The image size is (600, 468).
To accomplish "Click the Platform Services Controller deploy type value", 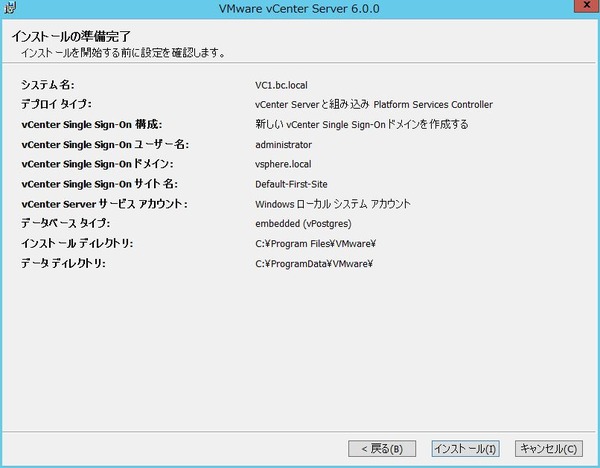I will point(374,104).
